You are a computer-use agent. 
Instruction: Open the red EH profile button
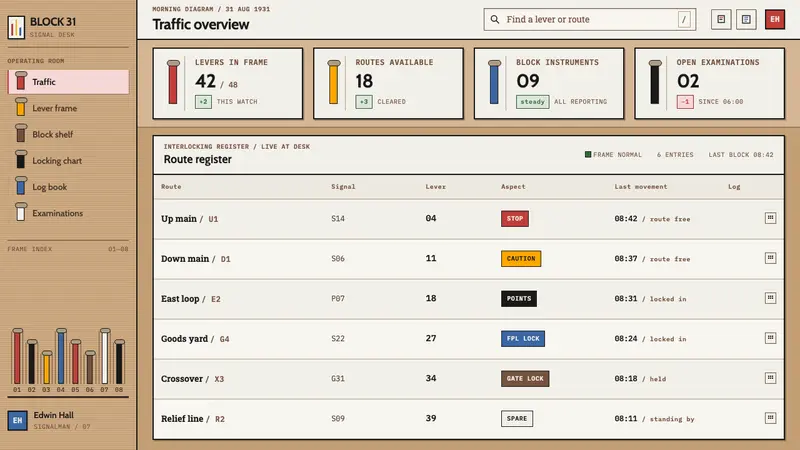774,19
